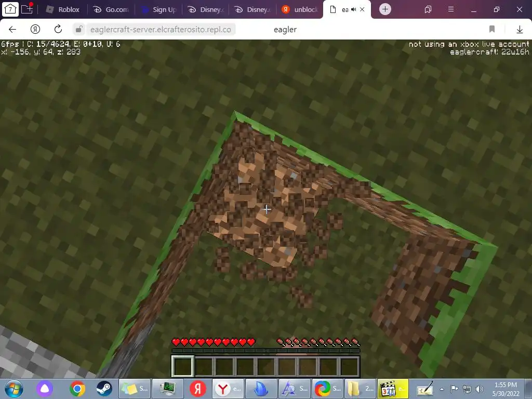Show hidden system tray icons
Image resolution: width=532 pixels, height=399 pixels.
click(x=442, y=389)
